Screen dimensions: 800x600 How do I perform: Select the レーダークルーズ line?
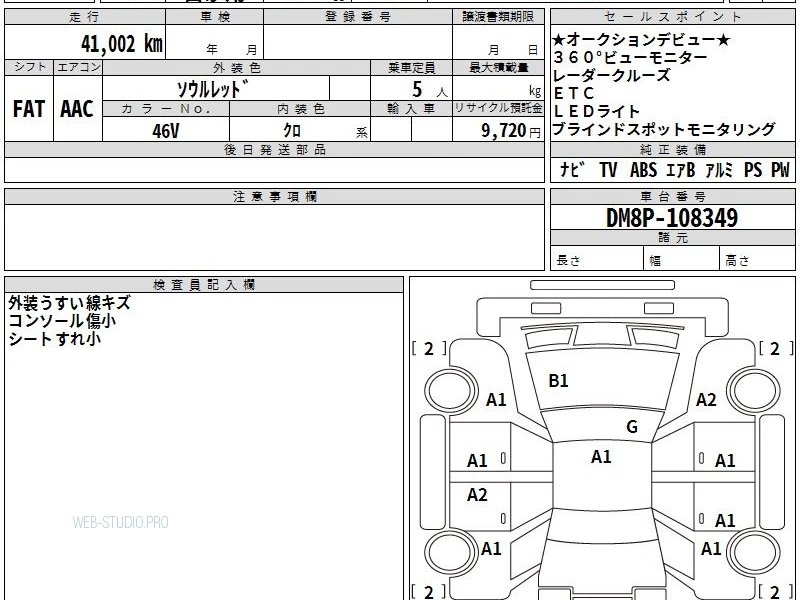611,75
